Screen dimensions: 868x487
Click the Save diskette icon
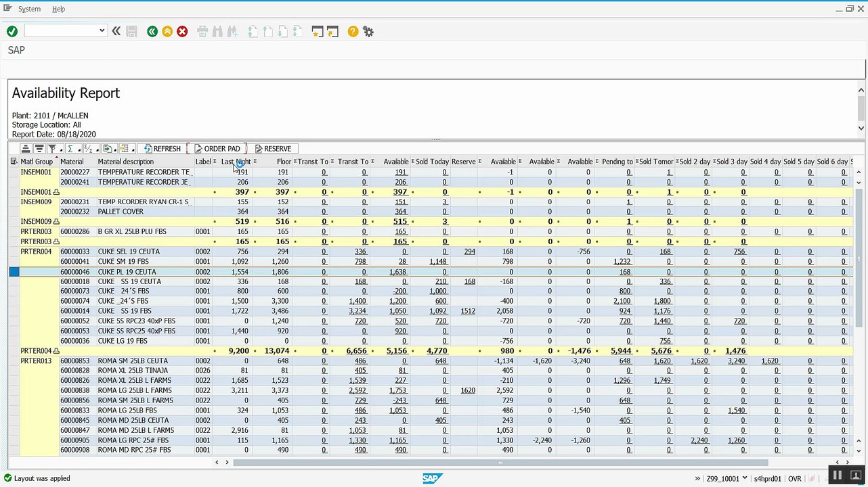click(x=132, y=31)
